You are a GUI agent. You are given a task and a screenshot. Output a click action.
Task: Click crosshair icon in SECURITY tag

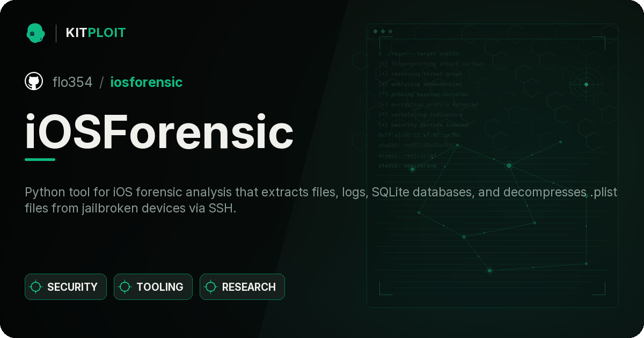pos(36,287)
